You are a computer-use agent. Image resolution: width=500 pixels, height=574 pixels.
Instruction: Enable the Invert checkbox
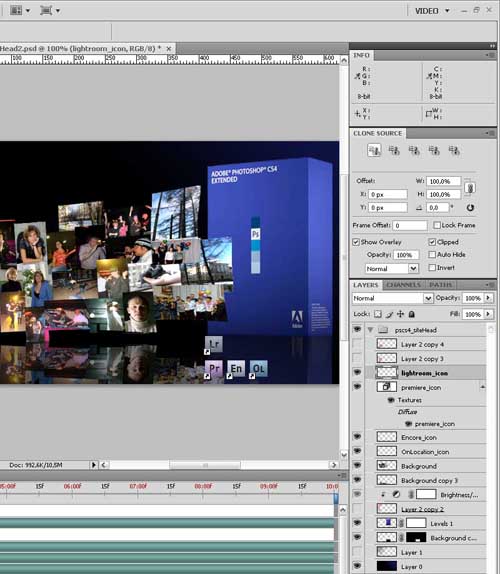(432, 268)
